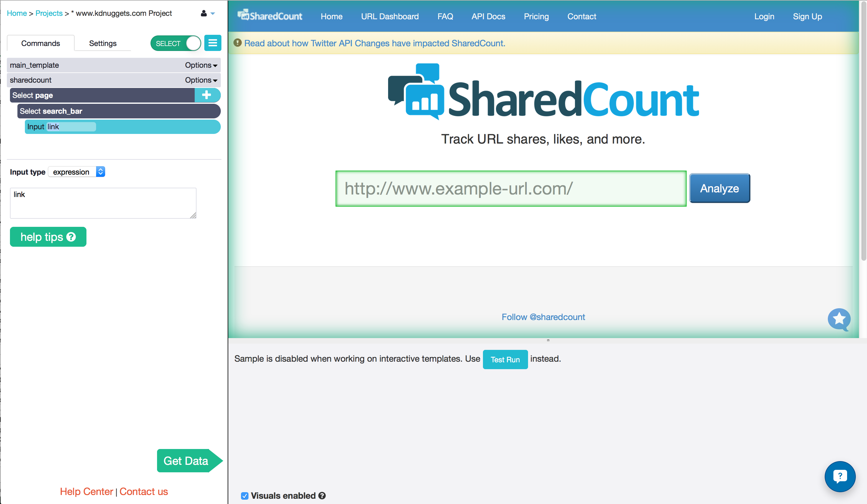This screenshot has height=504, width=867.
Task: Click the URL input field
Action: coord(511,188)
